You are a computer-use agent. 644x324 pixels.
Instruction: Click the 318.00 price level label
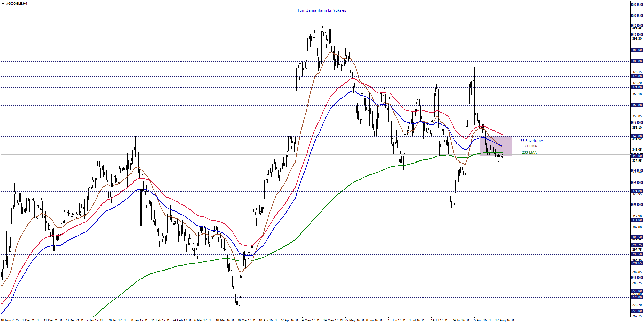637,205
